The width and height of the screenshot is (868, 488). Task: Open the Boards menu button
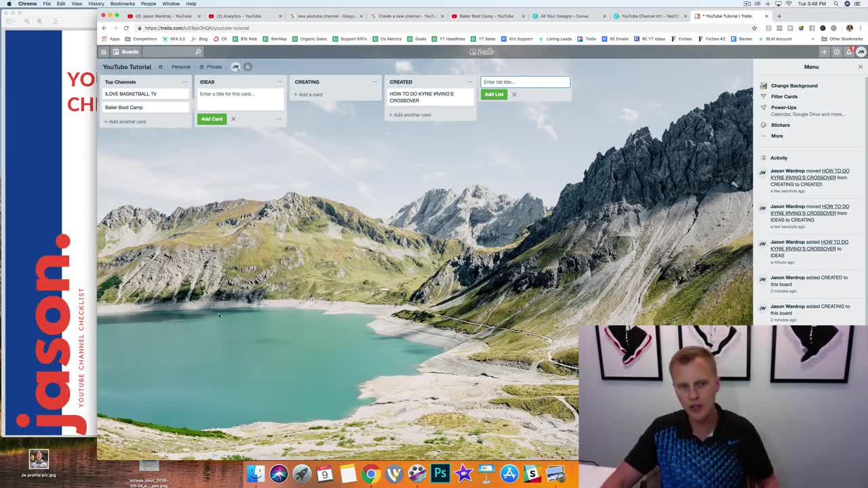(x=125, y=52)
